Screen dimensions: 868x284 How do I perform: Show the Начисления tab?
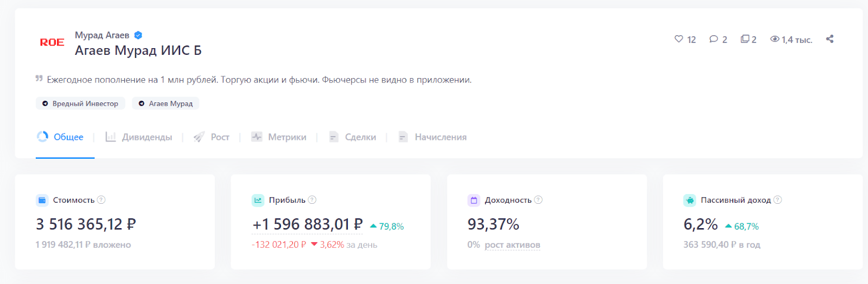pos(433,137)
